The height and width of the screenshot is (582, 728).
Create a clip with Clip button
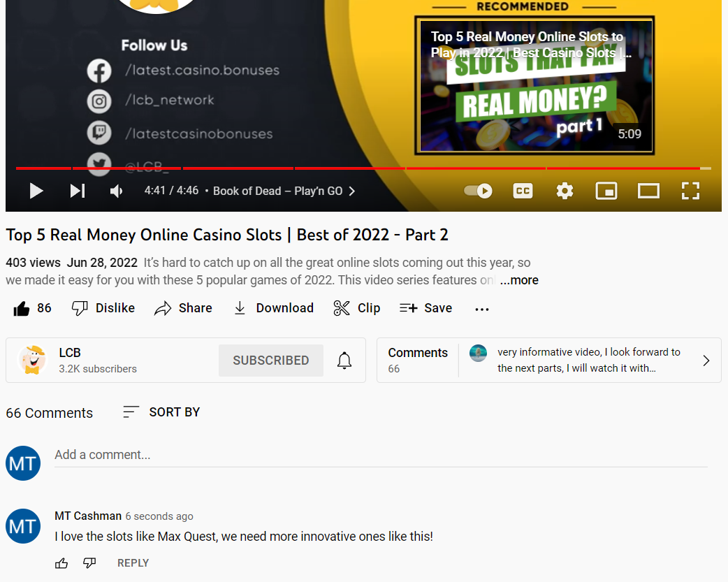[x=357, y=308]
